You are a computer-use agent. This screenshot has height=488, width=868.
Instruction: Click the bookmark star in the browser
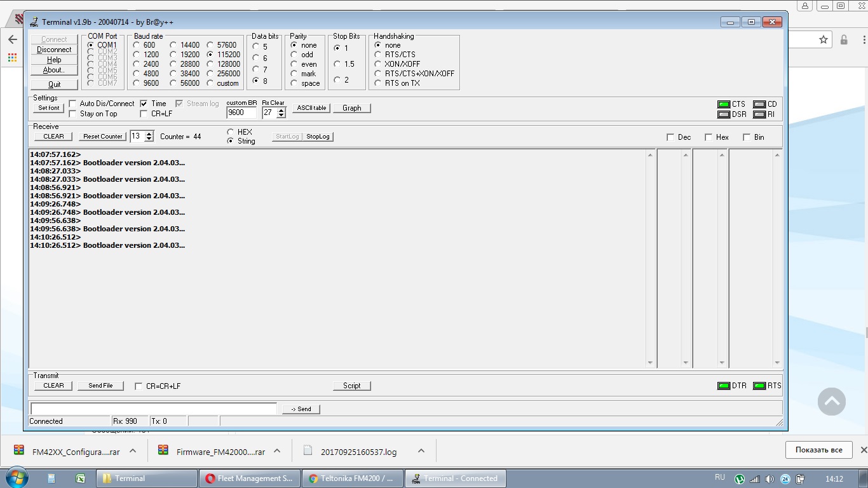[x=824, y=39]
